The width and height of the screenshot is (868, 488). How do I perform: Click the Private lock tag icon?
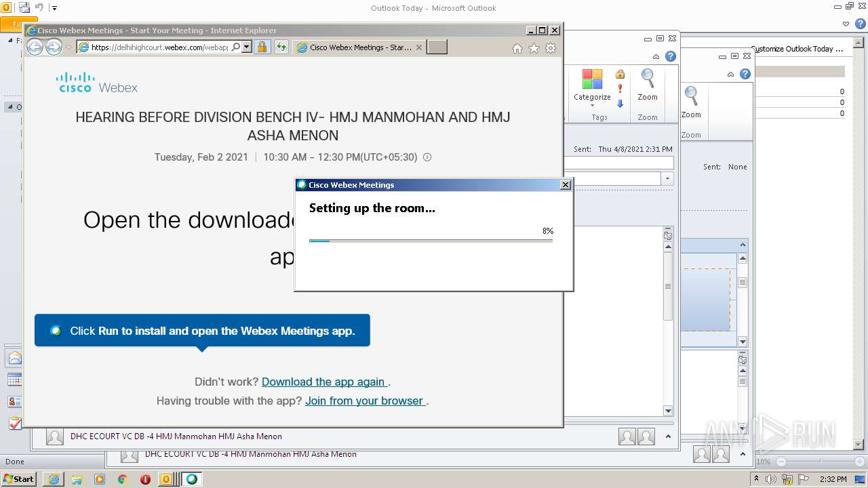click(620, 74)
